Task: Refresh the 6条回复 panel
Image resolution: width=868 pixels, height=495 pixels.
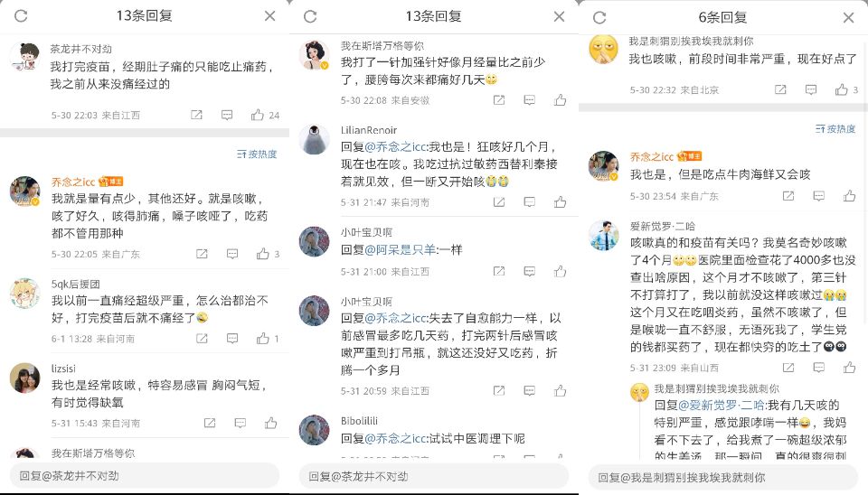Action: 599,18
